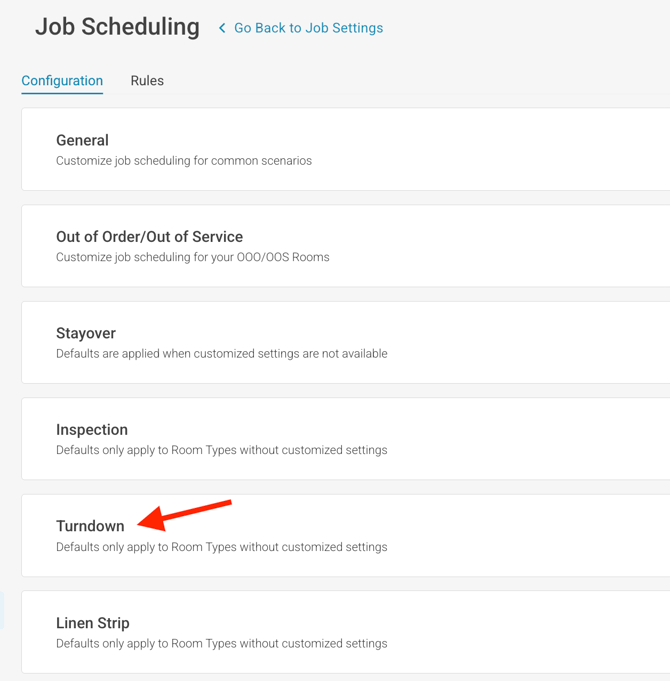670x681 pixels.
Task: Click the description under Inspection
Action: point(221,450)
